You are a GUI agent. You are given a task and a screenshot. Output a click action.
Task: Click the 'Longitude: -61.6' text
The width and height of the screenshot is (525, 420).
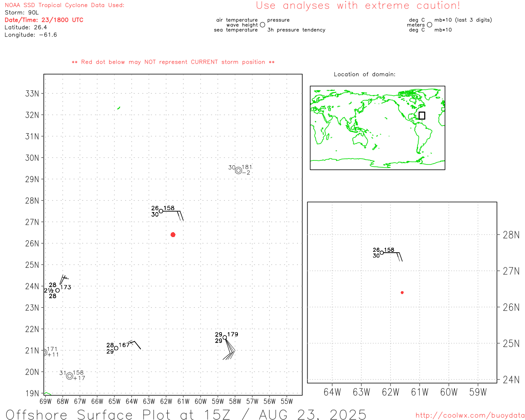click(x=31, y=34)
